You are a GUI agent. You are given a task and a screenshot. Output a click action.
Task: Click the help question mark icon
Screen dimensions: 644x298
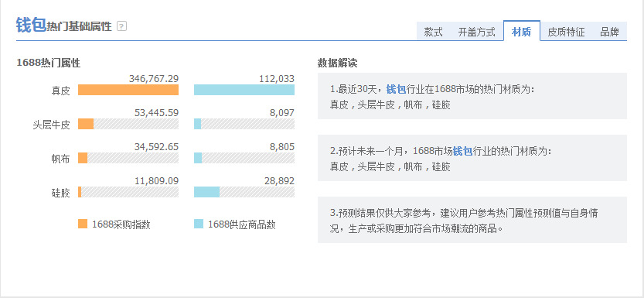click(x=121, y=26)
